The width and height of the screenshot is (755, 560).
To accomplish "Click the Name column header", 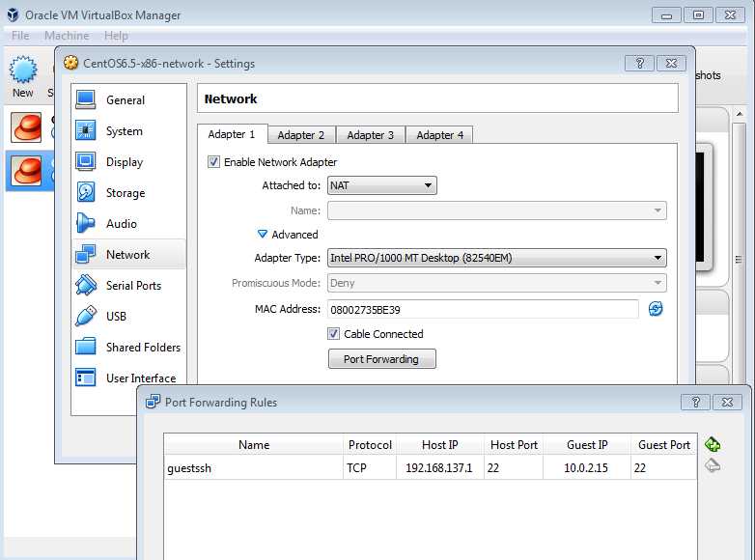I will tap(253, 444).
